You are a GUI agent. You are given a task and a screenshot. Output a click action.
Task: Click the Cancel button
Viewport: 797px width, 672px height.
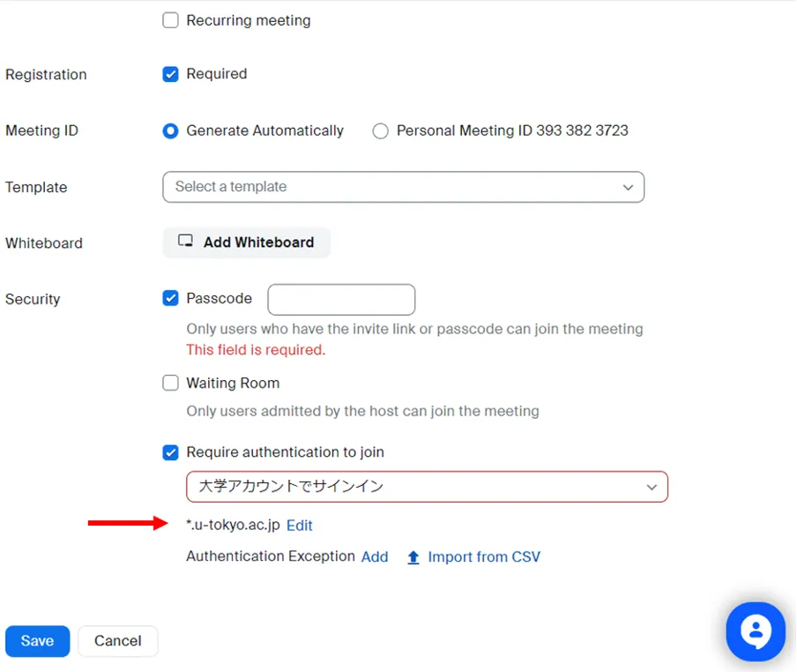pos(118,641)
